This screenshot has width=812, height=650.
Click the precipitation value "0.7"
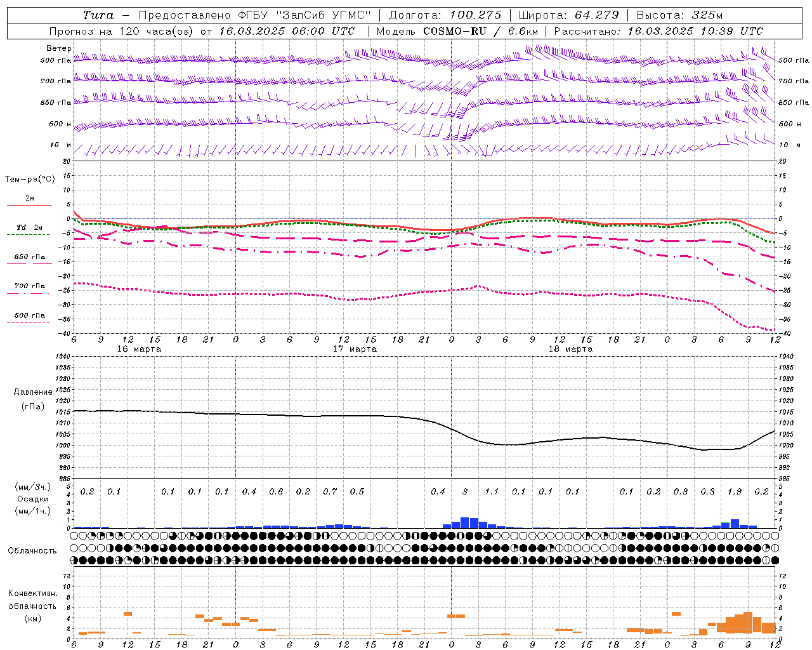click(330, 491)
